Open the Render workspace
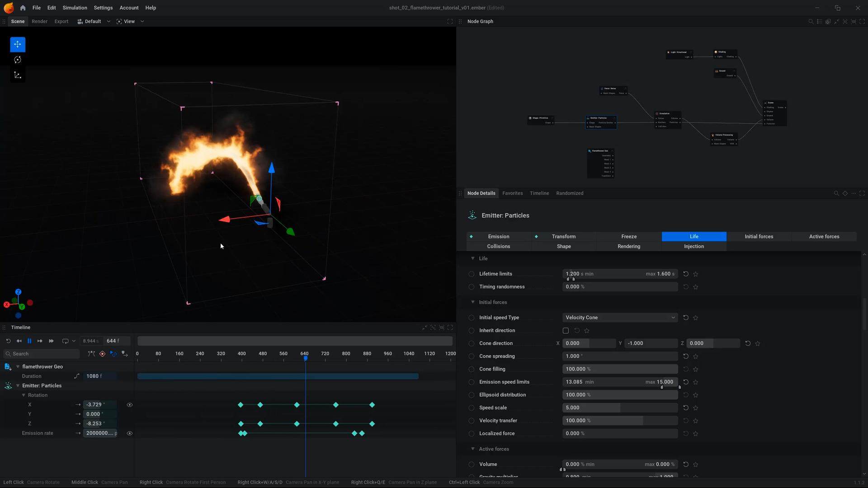This screenshot has height=488, width=868. click(x=39, y=21)
